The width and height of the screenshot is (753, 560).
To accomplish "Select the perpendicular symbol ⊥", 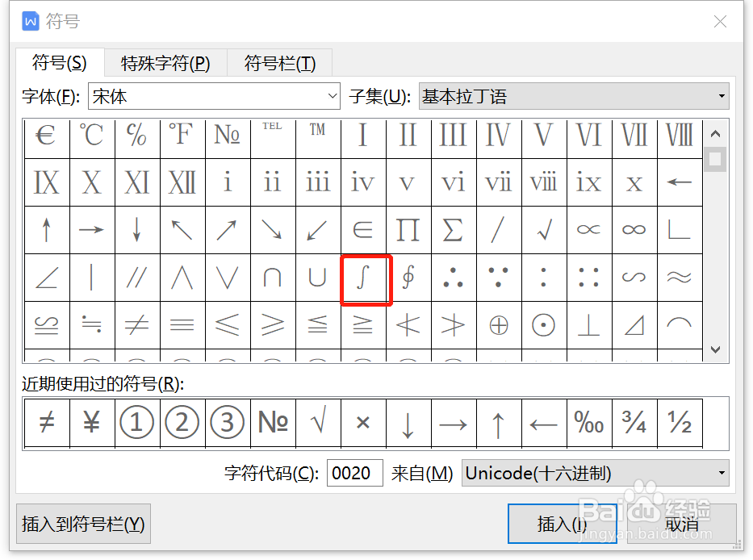I will (x=588, y=324).
